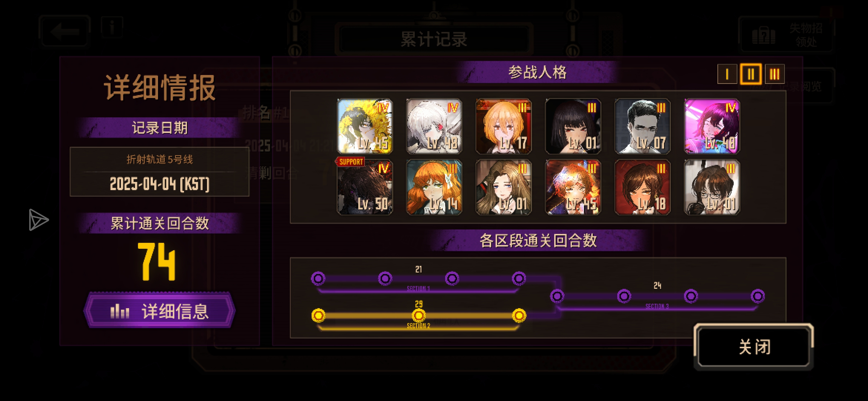Select the pink neon identity portrait Lv. 40
The height and width of the screenshot is (401, 868).
pyautogui.click(x=712, y=126)
